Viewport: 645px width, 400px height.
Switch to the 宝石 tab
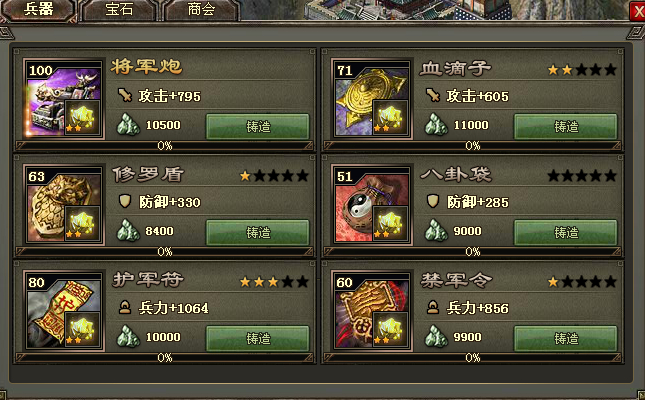[x=119, y=9]
